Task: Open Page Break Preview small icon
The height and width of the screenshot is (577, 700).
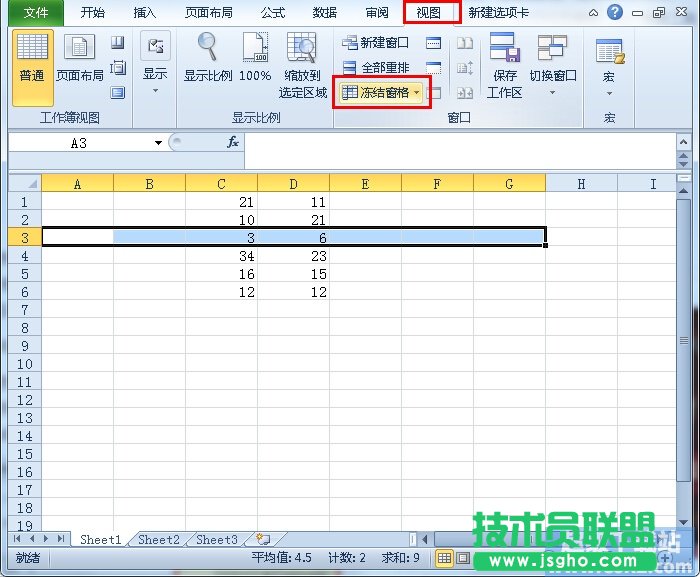Action: coord(118,43)
